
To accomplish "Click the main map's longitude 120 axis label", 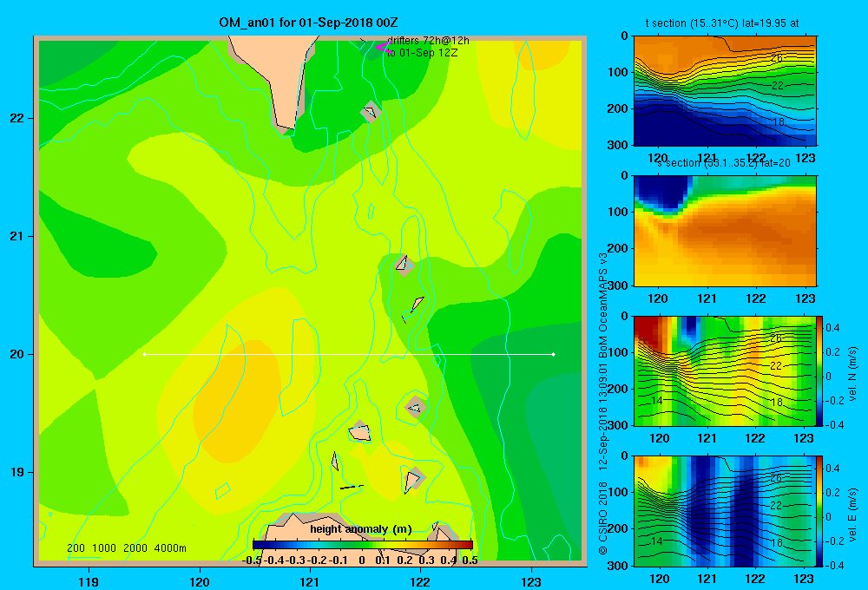I will coord(200,581).
